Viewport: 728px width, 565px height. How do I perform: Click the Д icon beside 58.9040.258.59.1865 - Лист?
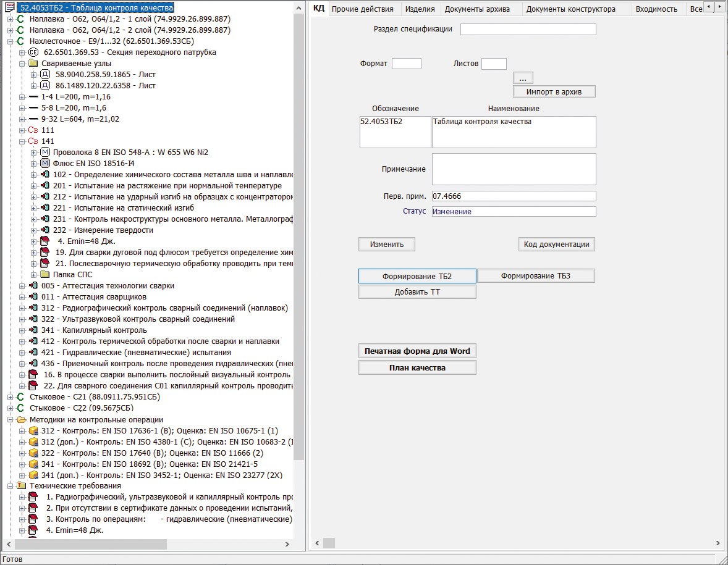(45, 75)
